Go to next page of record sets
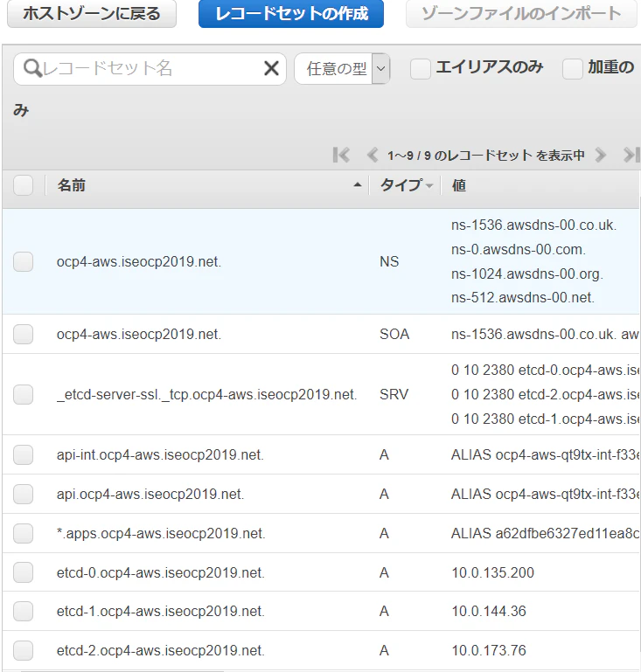The image size is (641, 672). pyautogui.click(x=601, y=155)
